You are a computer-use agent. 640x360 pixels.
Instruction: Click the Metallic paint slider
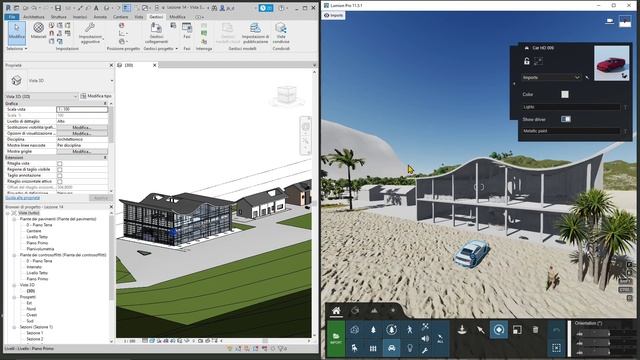coord(571,131)
